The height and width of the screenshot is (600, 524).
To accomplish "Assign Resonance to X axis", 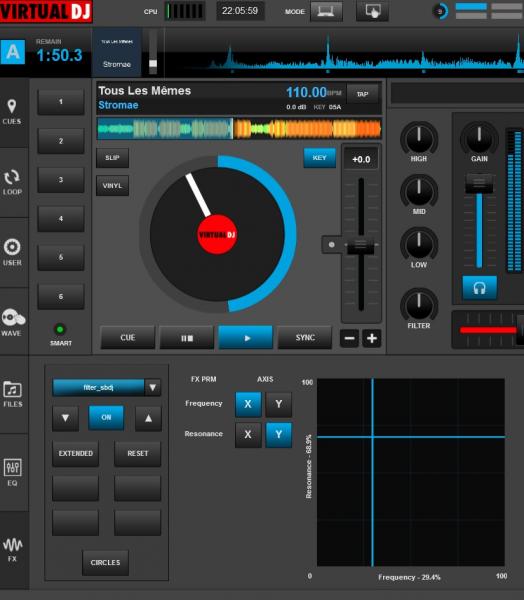I will [x=248, y=435].
